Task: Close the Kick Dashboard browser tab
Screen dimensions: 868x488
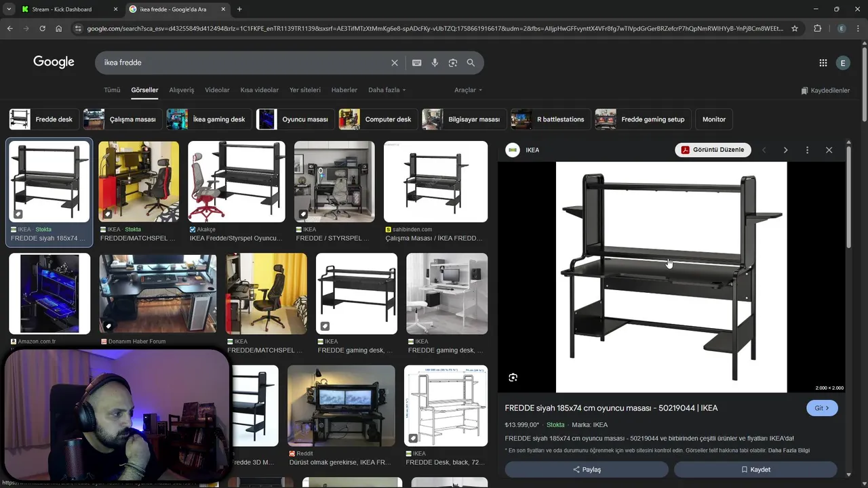Action: 115,9
